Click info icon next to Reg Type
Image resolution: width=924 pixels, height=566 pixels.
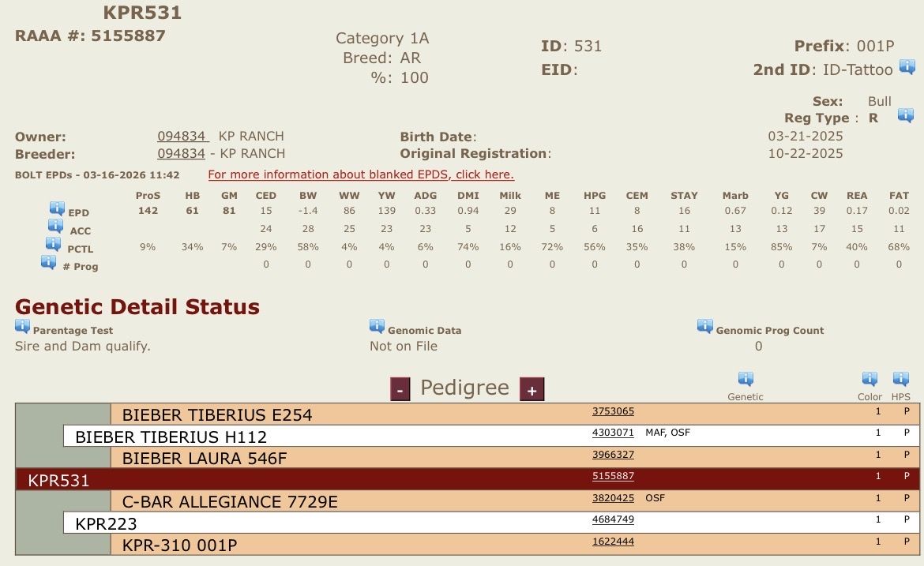[905, 116]
